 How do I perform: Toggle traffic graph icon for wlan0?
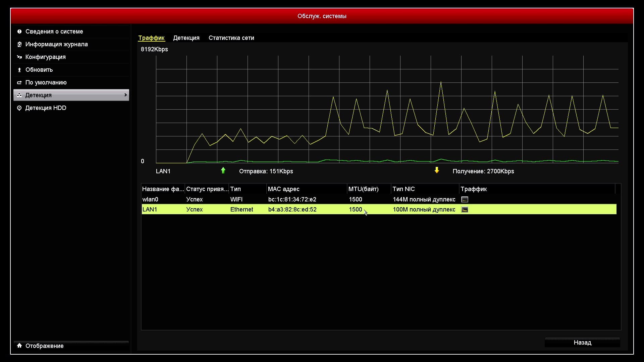click(465, 199)
